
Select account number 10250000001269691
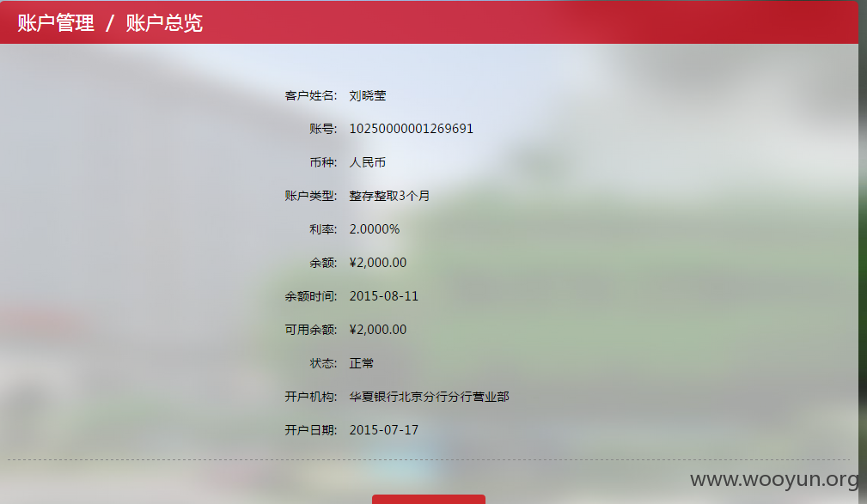pos(412,129)
